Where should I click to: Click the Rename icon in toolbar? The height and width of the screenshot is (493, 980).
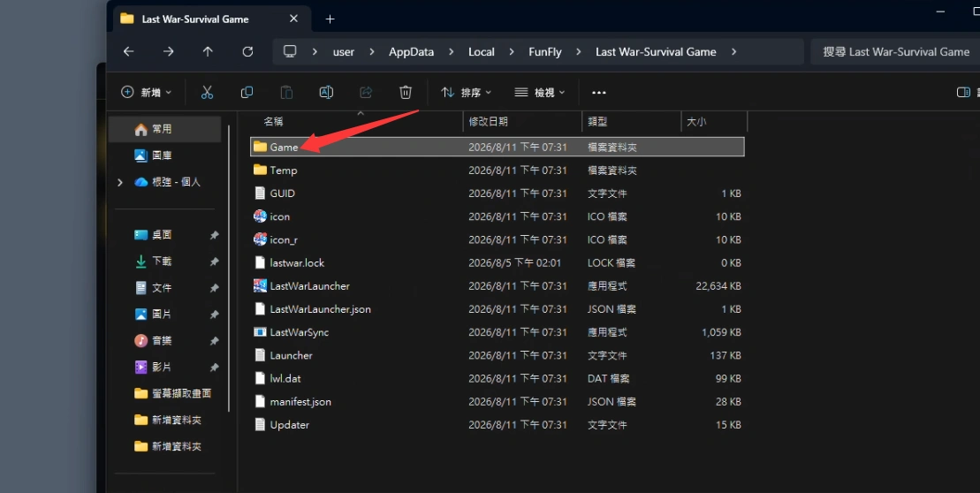click(x=326, y=93)
